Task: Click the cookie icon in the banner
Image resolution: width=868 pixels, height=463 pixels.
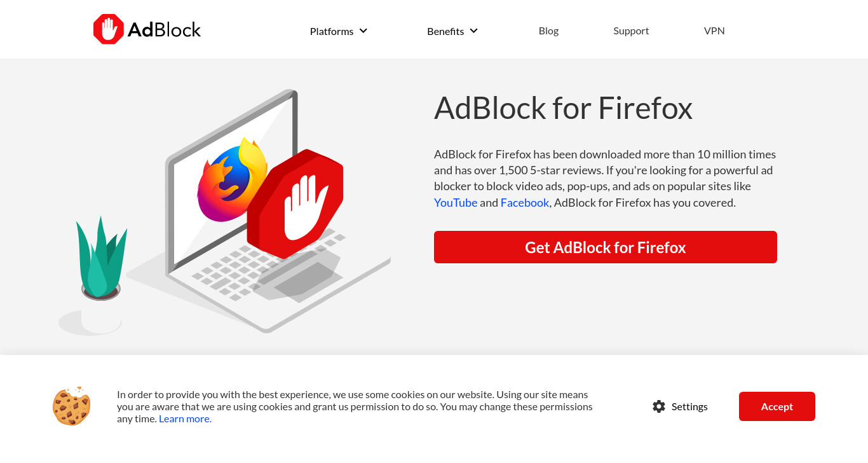Action: point(72,406)
